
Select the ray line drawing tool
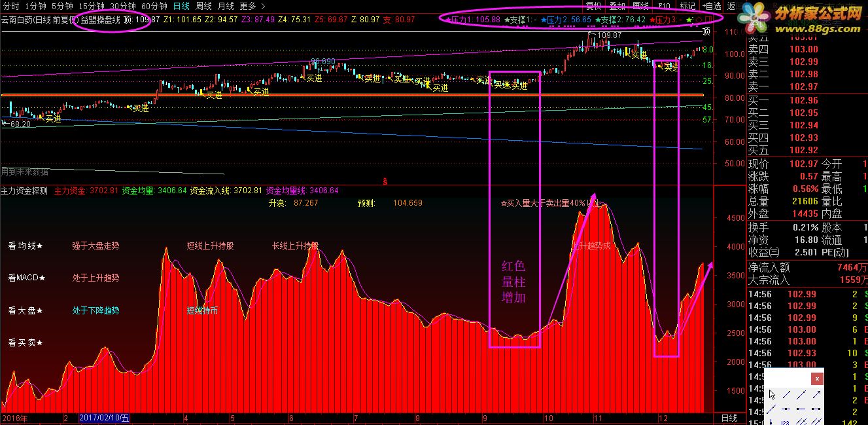click(x=771, y=409)
